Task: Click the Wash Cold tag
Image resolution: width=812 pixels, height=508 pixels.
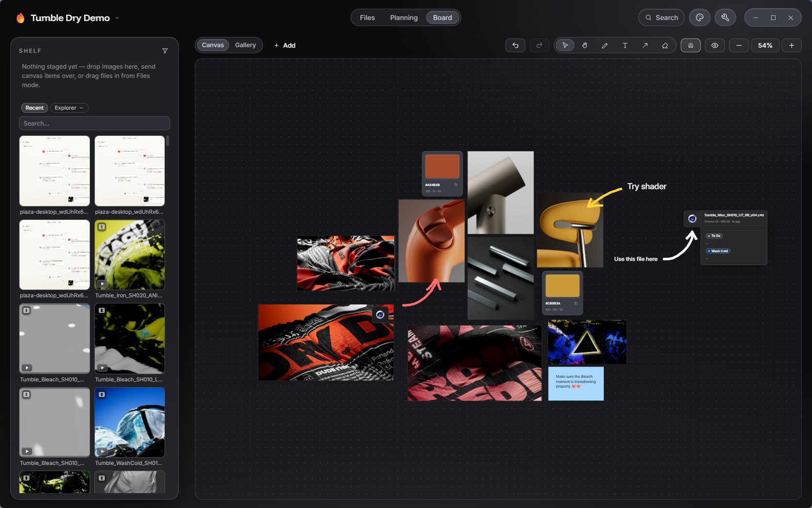Action: click(x=718, y=251)
